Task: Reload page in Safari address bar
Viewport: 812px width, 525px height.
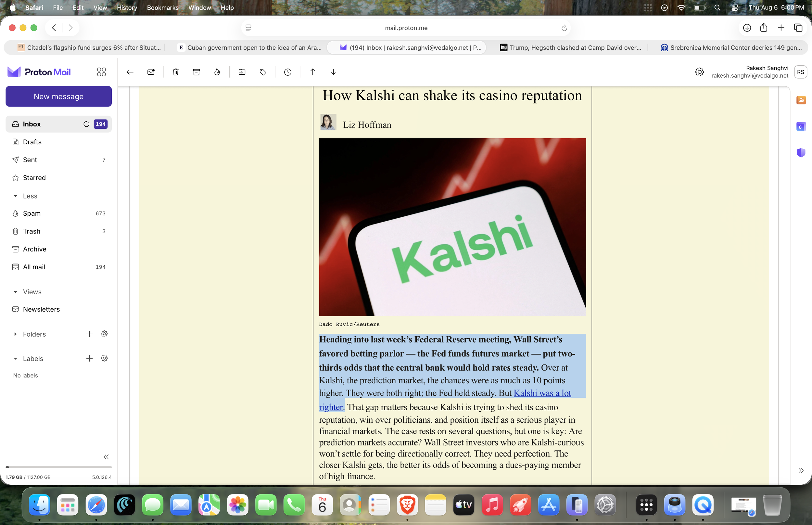Action: point(564,28)
